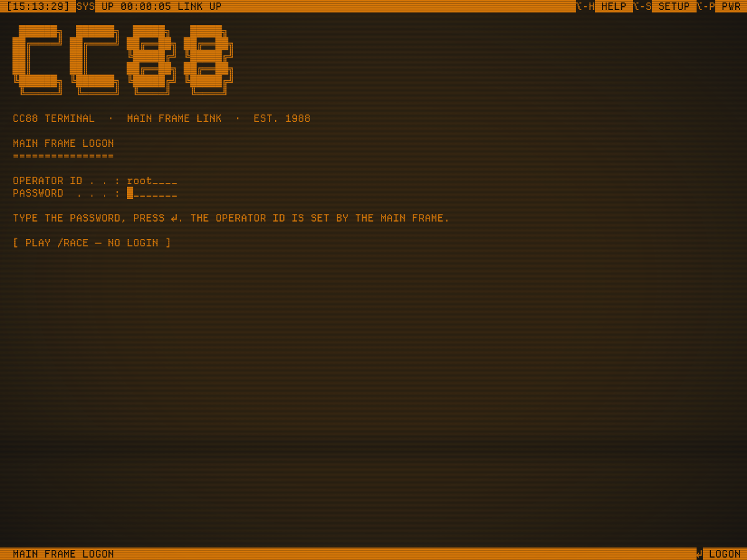Open SETUP in the top bar
Image resolution: width=747 pixels, height=560 pixels.
(x=674, y=6)
